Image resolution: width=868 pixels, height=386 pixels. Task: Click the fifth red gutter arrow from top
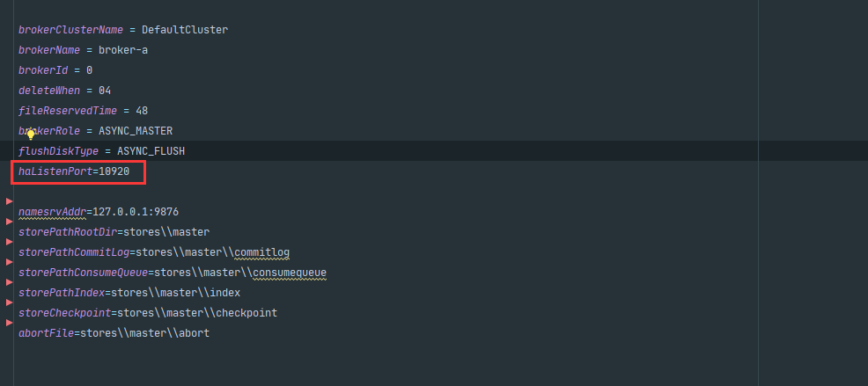coord(10,282)
